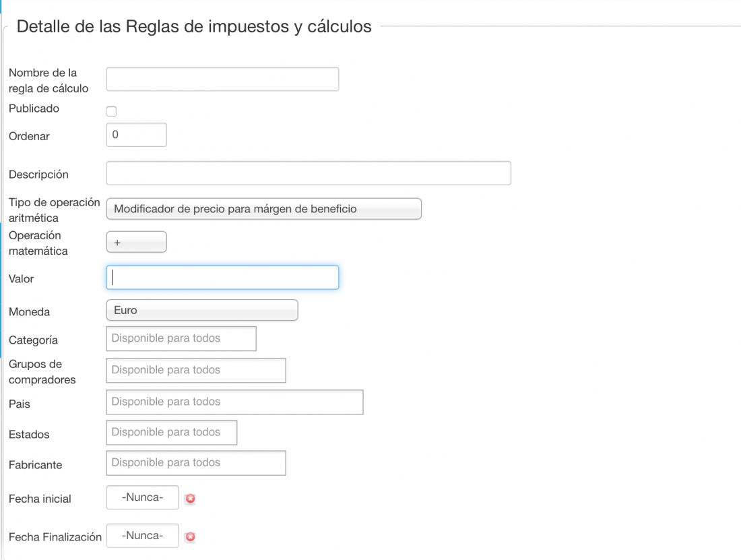Open the Grupos de compradores selector
741x560 pixels.
click(196, 370)
